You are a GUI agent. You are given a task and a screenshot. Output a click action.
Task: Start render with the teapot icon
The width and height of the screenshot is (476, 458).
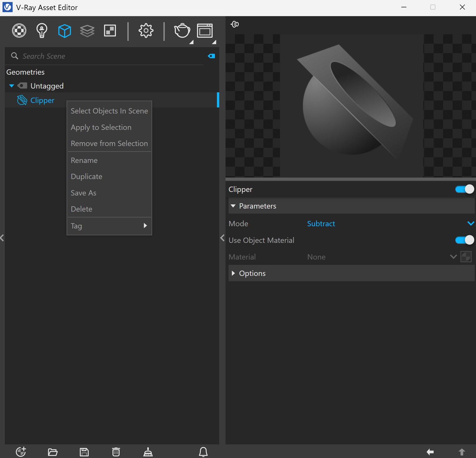[x=182, y=31]
